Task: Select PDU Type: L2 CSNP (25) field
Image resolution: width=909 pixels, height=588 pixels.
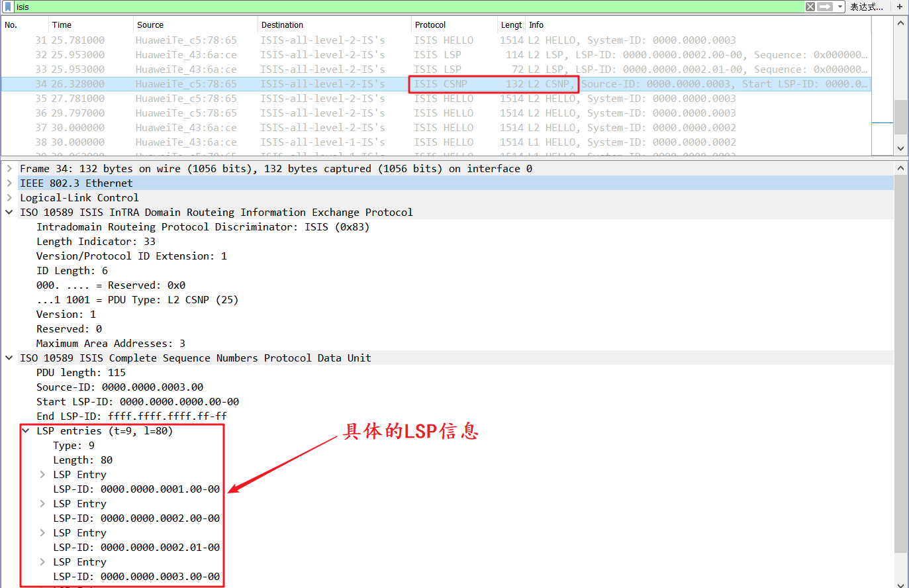Action: pos(137,300)
